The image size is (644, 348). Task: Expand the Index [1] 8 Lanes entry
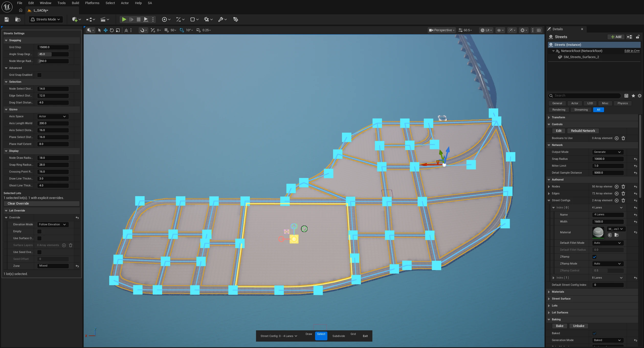[x=553, y=278]
